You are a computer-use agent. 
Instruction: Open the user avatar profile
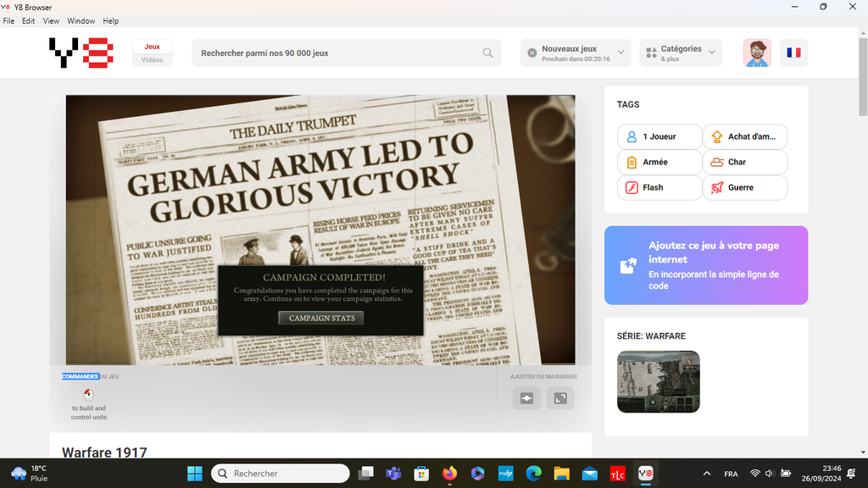pyautogui.click(x=757, y=53)
